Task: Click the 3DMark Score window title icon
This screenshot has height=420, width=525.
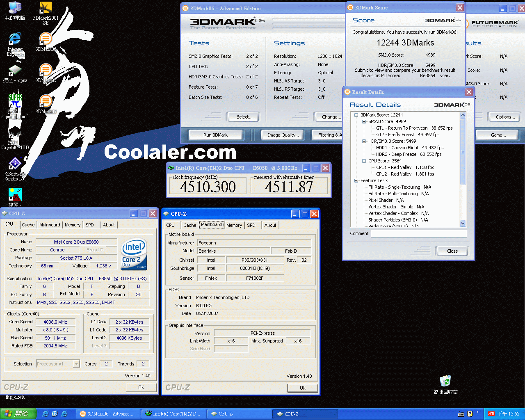Action: click(x=350, y=7)
